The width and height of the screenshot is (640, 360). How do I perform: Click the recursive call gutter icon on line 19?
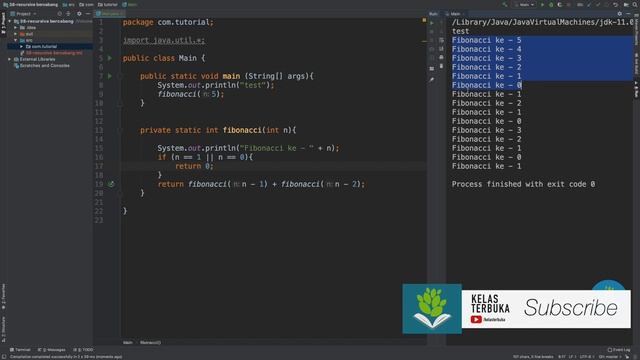pos(111,184)
